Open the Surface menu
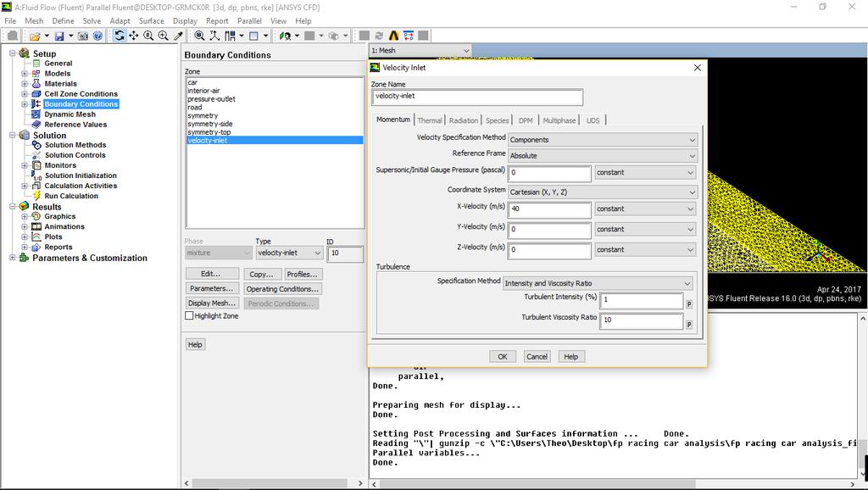Screen dimensions: 868x490 152,21
